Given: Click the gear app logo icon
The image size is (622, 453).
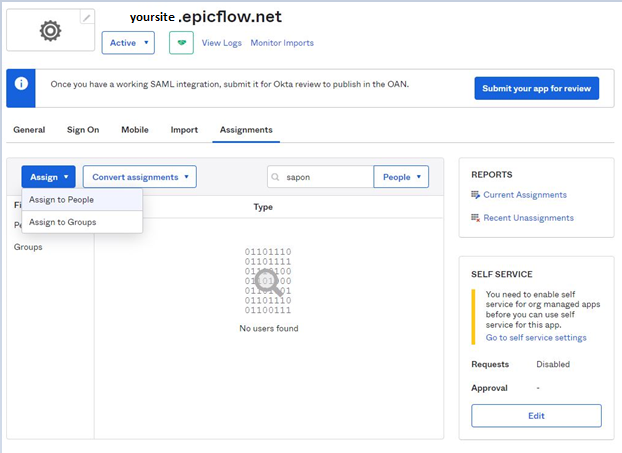Looking at the screenshot, I should [x=50, y=31].
